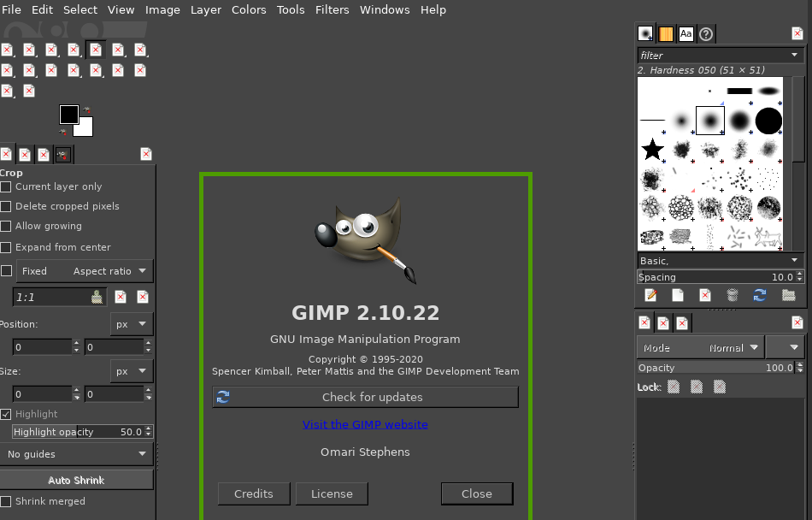Click the Check for updates button
812x520 pixels.
[x=365, y=397]
